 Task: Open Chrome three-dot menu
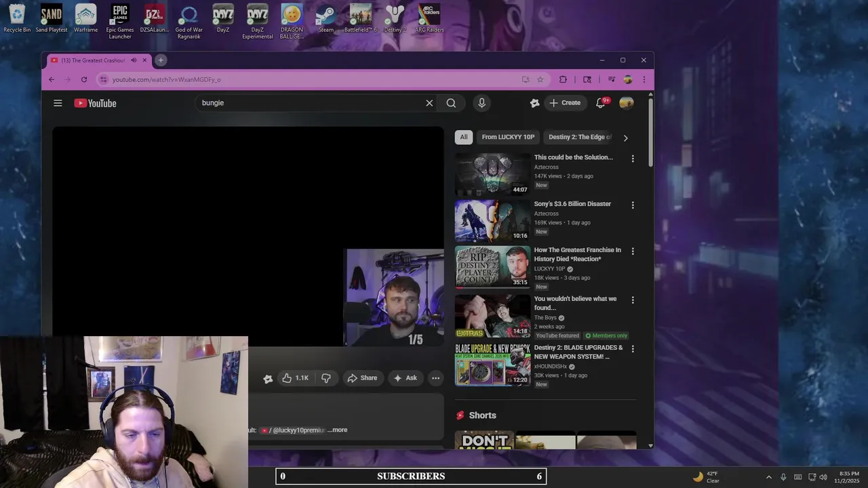click(x=644, y=79)
